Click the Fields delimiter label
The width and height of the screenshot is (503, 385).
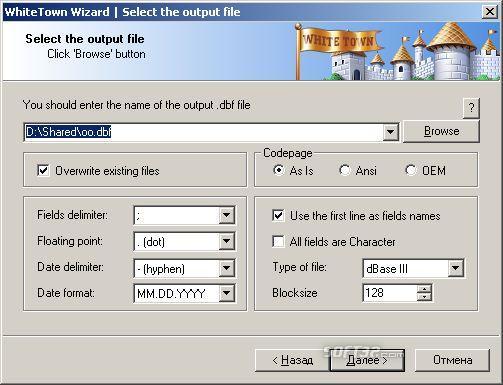(x=72, y=215)
